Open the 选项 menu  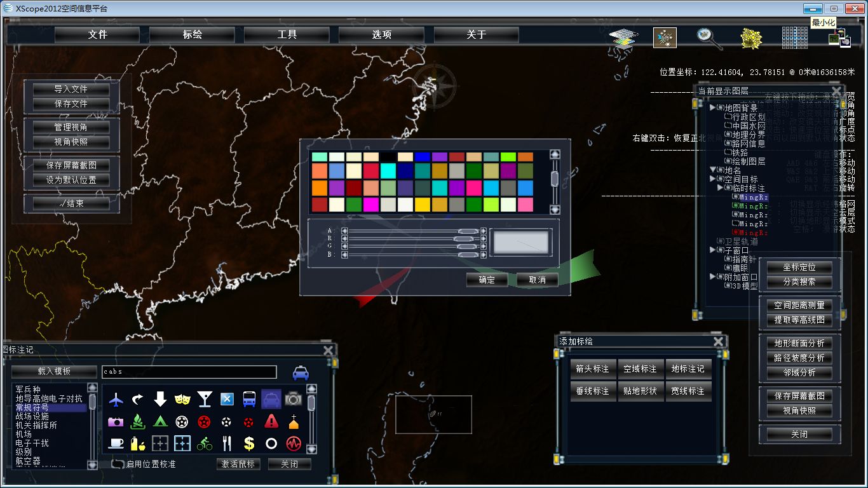381,35
